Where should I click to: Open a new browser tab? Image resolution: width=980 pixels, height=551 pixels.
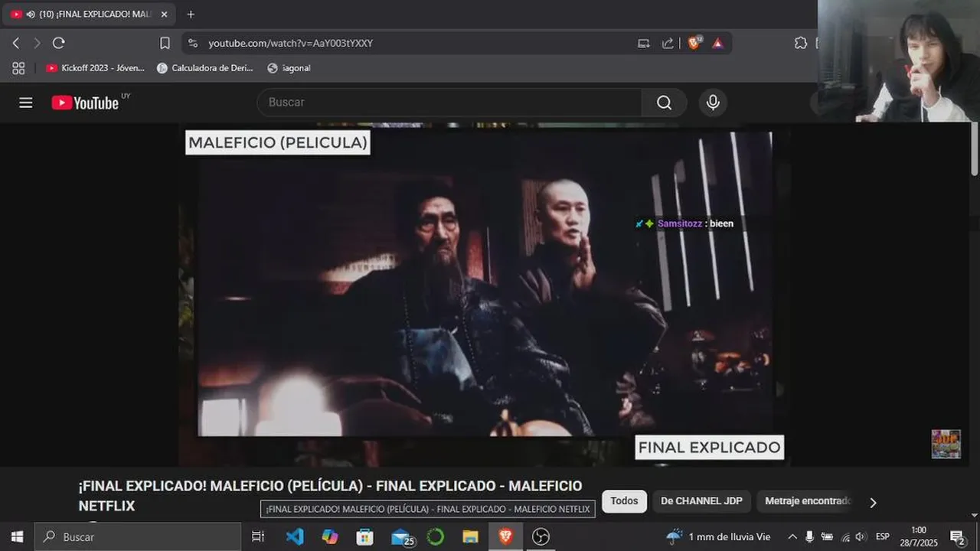[191, 14]
